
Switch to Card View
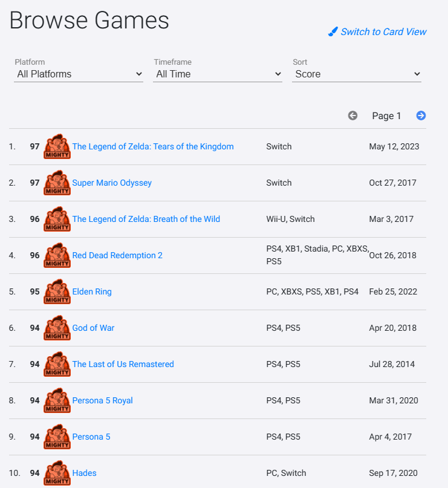pos(383,31)
